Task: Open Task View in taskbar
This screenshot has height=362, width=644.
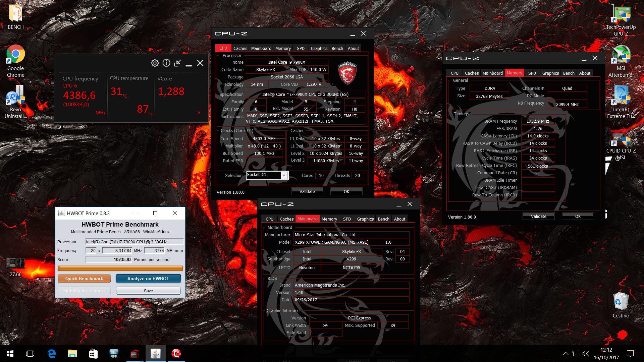Action: [x=30, y=354]
